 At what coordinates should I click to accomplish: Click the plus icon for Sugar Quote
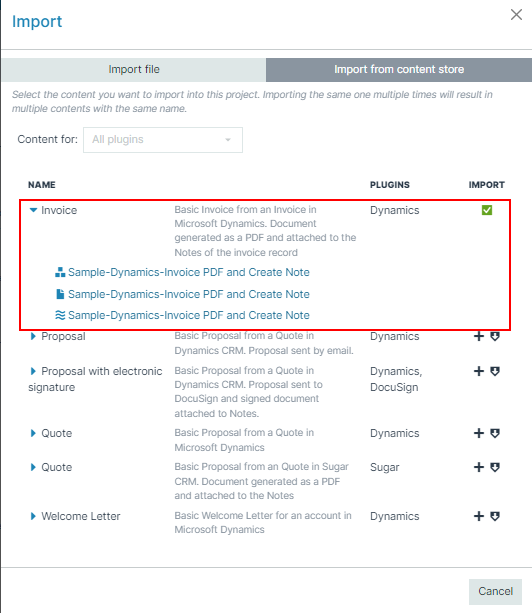[479, 467]
